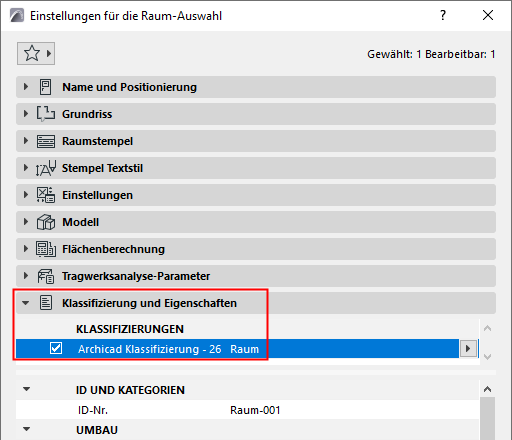Expand the Einstellungen panel arrow
Viewport: 512px width, 440px height.
click(26, 195)
